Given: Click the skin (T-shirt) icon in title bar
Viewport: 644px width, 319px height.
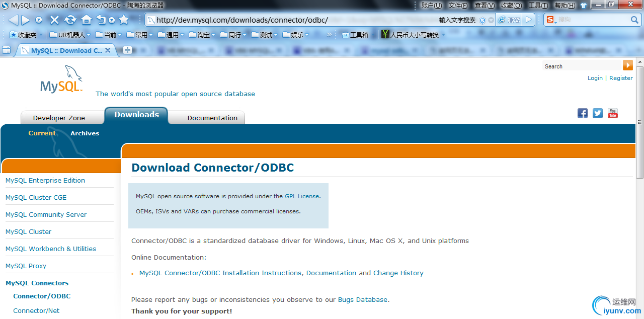Looking at the screenshot, I should click(584, 6).
